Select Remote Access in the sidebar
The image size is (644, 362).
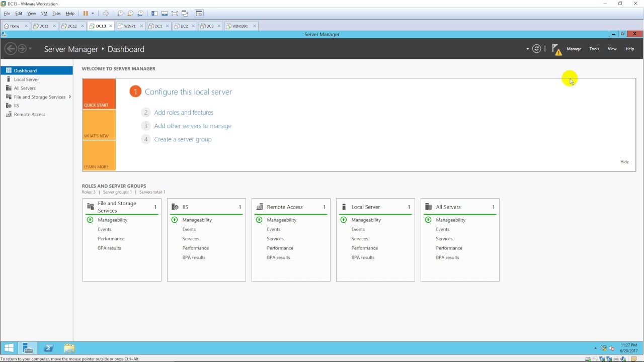(x=37, y=114)
